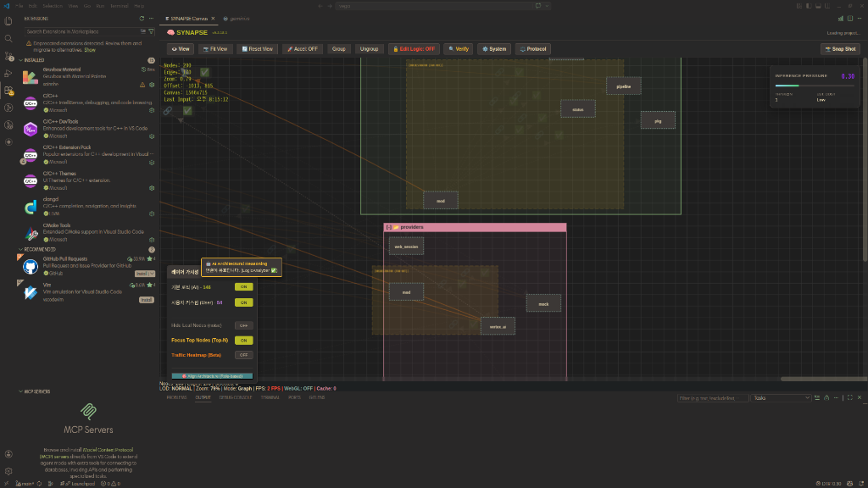This screenshot has height=488, width=868.
Task: Click Show link in deprecated extensions warning
Action: pos(90,50)
